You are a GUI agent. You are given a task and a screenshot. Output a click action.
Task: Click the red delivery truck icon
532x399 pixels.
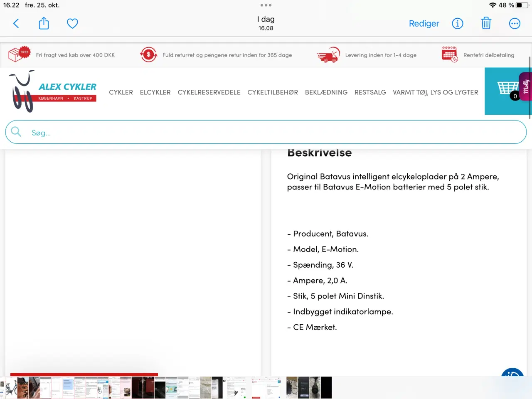[x=328, y=55]
